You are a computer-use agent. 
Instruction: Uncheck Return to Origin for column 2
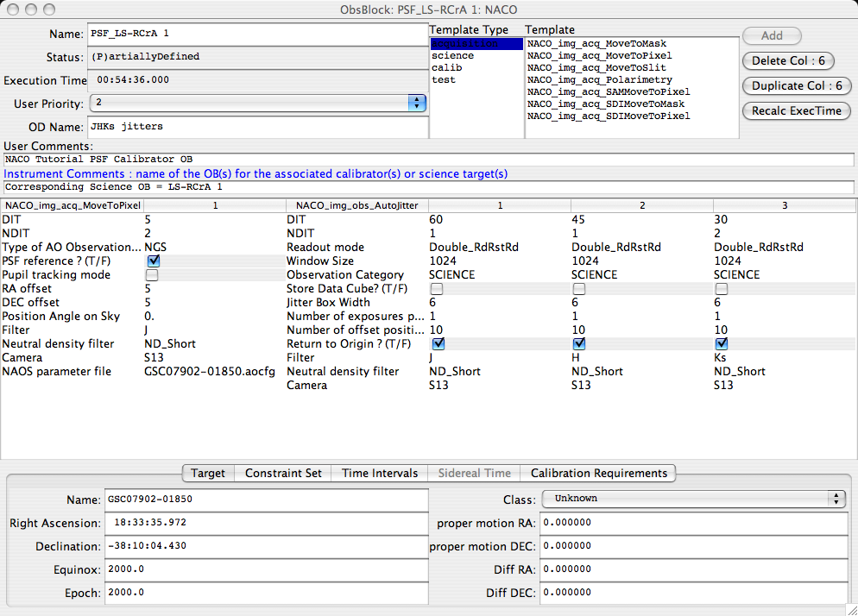click(x=579, y=343)
